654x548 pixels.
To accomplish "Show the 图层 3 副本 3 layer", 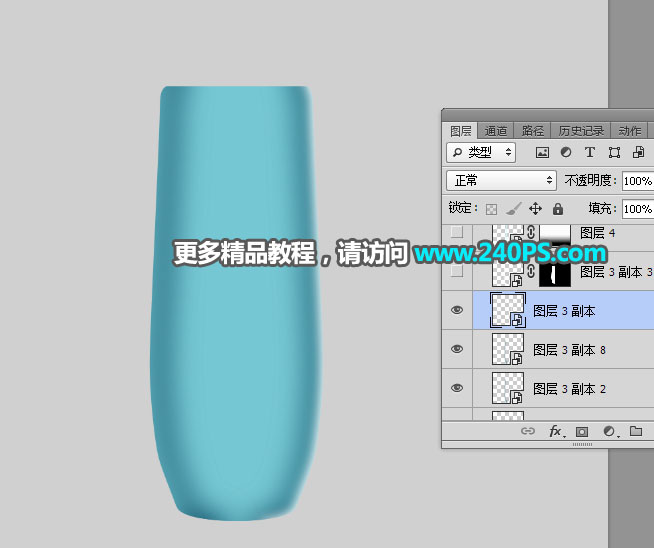I will point(457,271).
